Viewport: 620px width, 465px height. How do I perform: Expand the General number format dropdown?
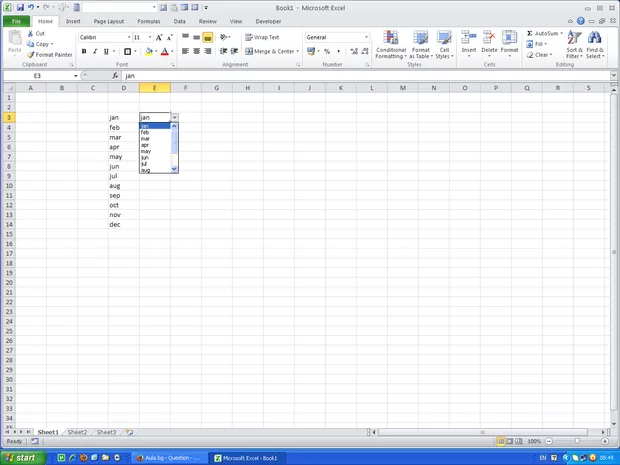pyautogui.click(x=366, y=37)
